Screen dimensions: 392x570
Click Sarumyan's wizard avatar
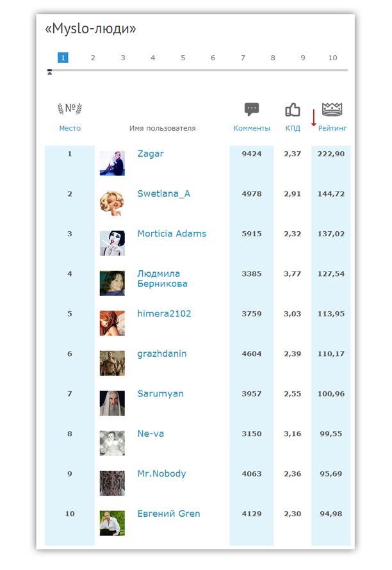coord(112,403)
